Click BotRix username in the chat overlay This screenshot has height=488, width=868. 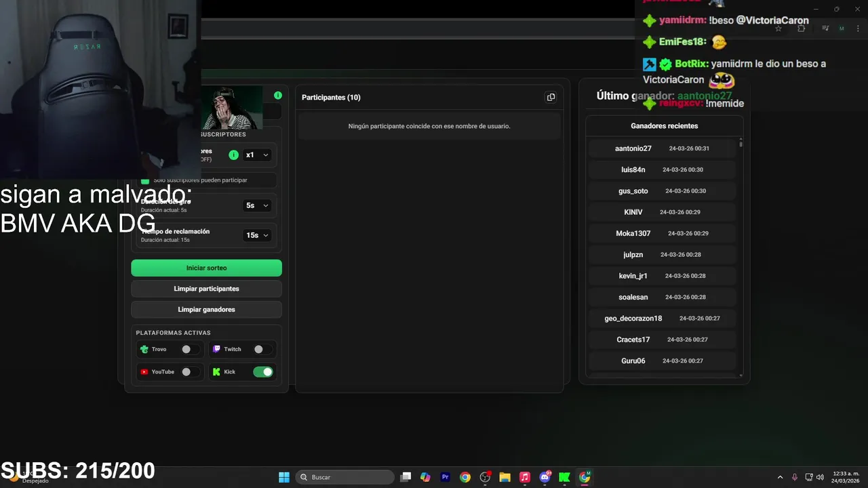coord(690,64)
